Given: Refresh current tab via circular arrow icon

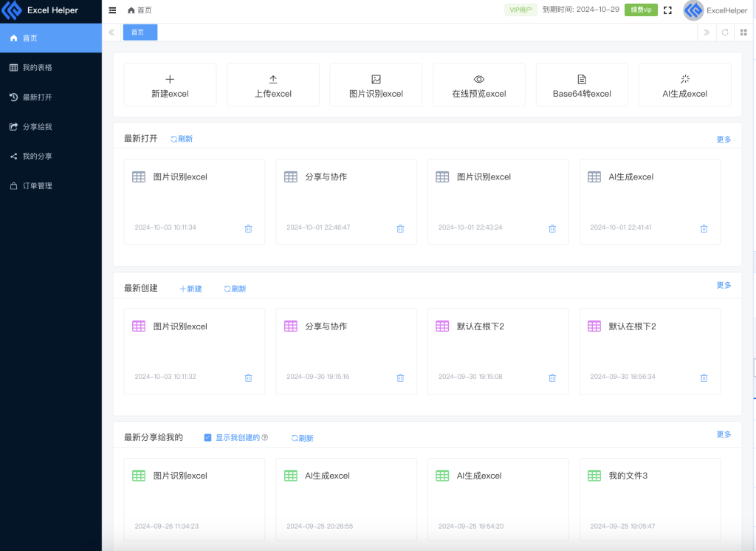Looking at the screenshot, I should point(725,32).
